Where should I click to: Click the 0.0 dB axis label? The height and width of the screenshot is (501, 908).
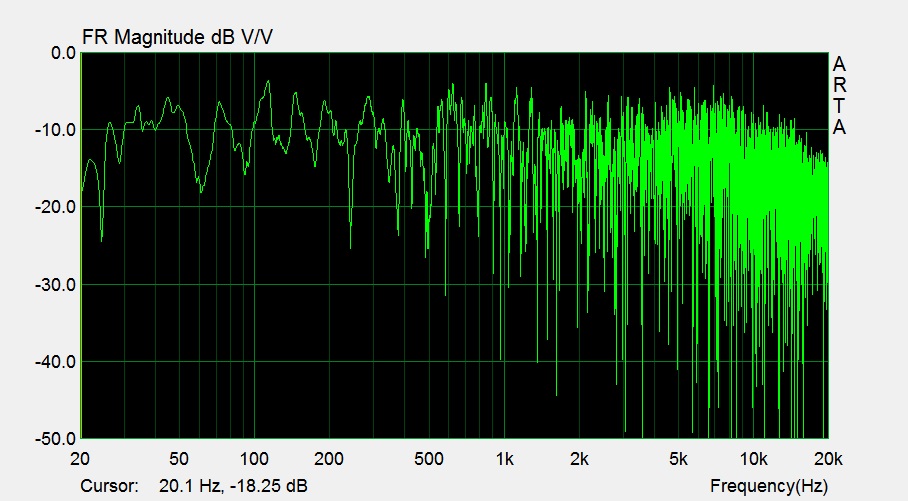(x=63, y=53)
